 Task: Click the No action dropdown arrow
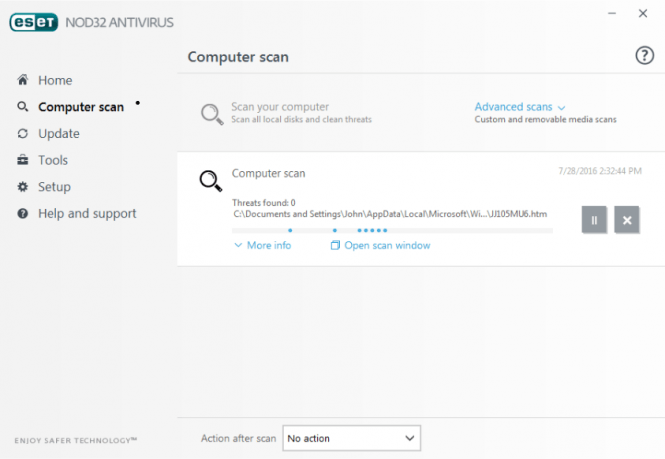(x=409, y=438)
